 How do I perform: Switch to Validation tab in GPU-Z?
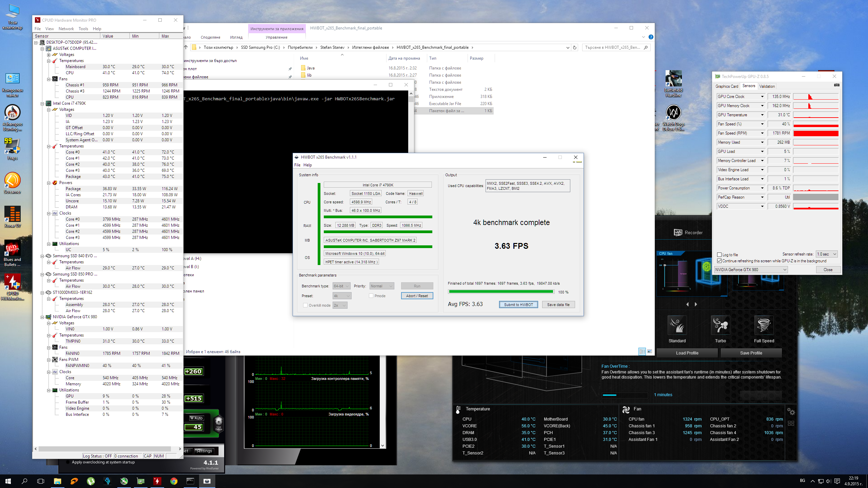[767, 86]
